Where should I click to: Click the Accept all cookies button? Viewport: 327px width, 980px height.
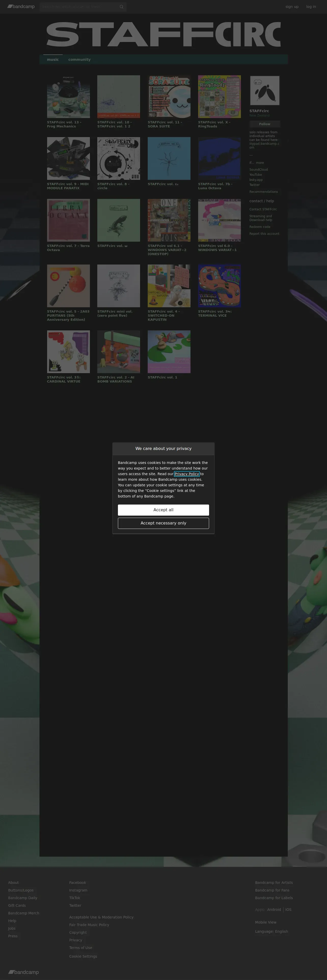tap(163, 510)
